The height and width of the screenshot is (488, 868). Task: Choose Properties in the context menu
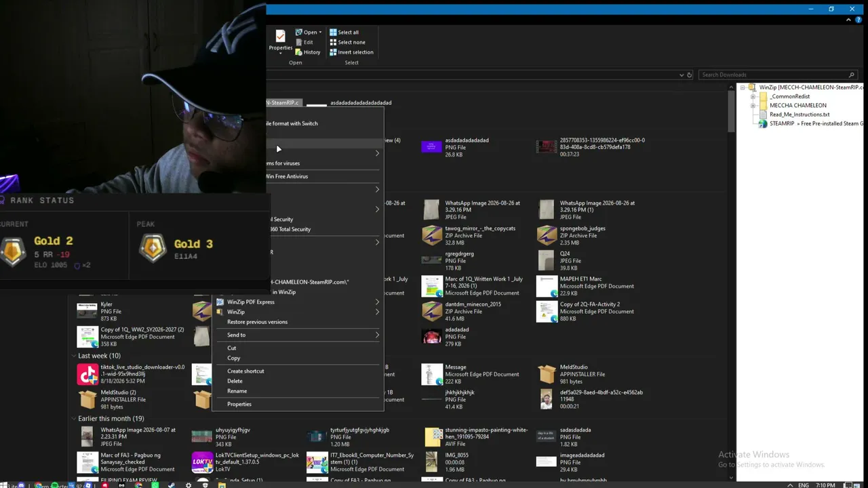[x=298, y=404]
